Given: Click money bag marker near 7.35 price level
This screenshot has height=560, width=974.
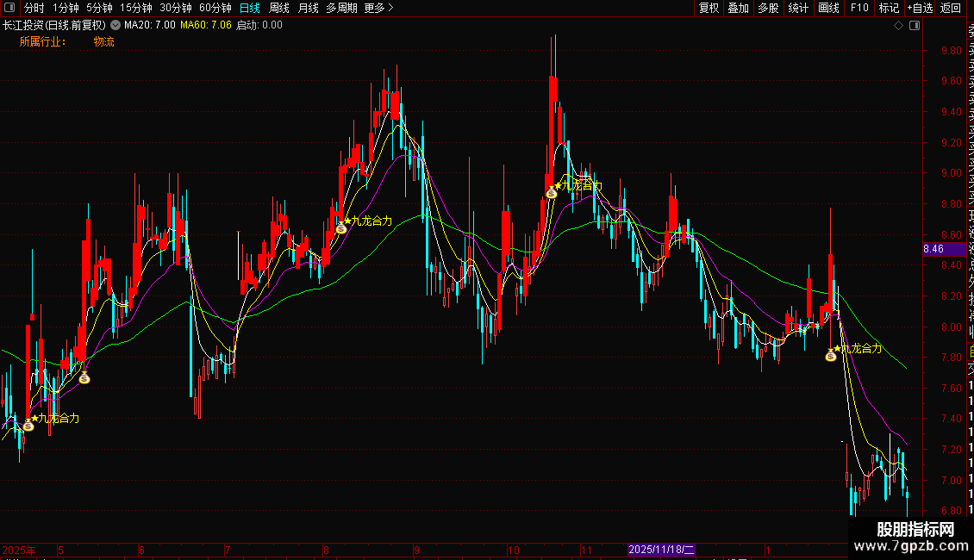Looking at the screenshot, I should pyautogui.click(x=28, y=426).
